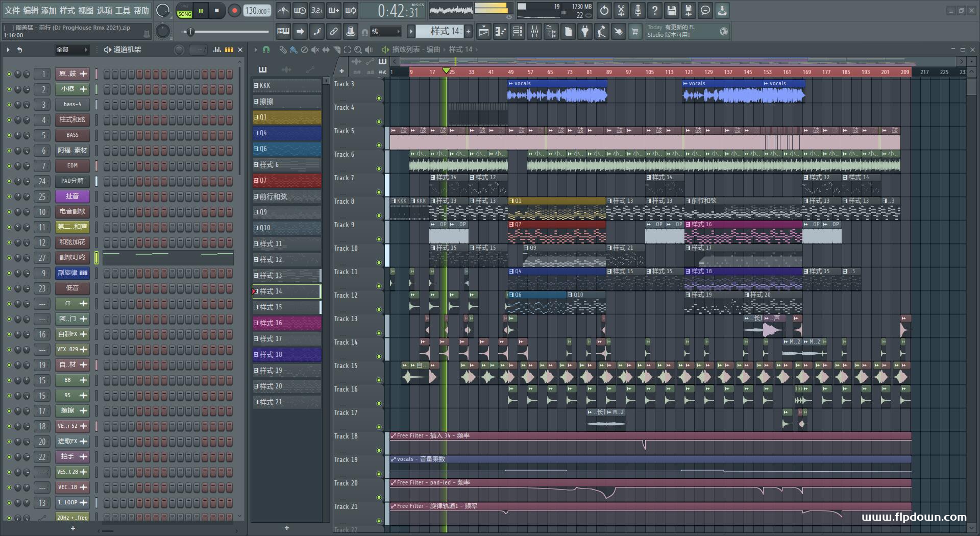Open help with the question mark icon

click(655, 10)
